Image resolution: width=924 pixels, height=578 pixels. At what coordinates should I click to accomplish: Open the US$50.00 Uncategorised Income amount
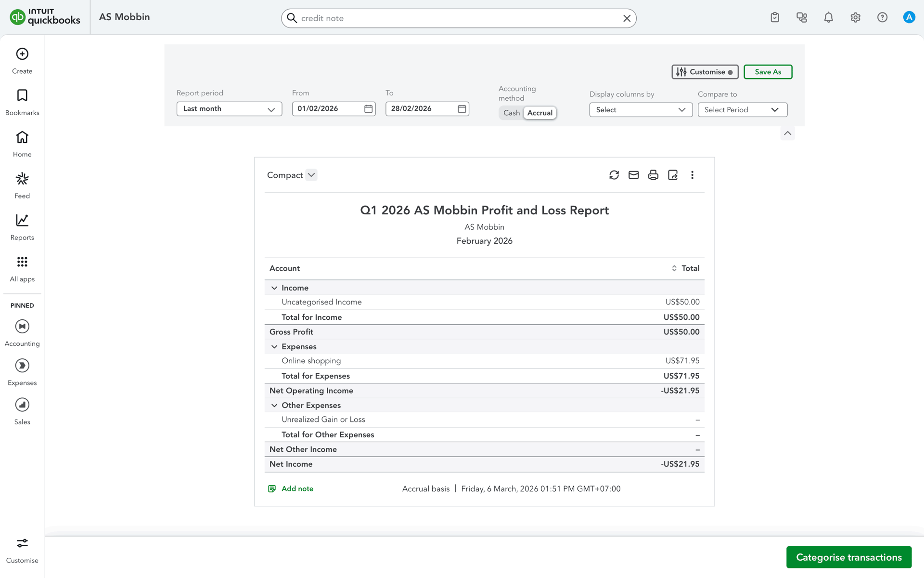(x=682, y=302)
